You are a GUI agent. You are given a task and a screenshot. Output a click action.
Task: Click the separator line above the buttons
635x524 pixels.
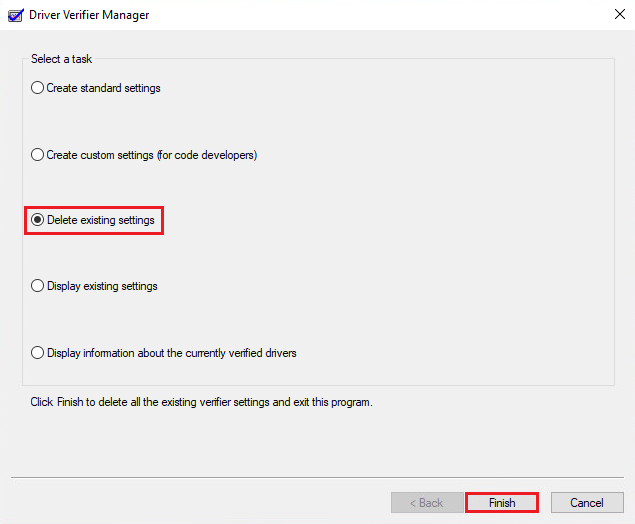(317, 477)
